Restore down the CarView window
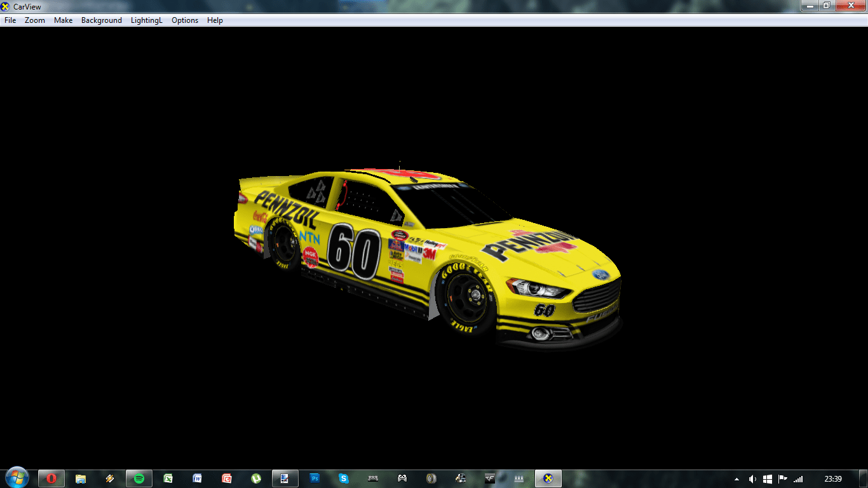This screenshot has height=488, width=868. 826,5
